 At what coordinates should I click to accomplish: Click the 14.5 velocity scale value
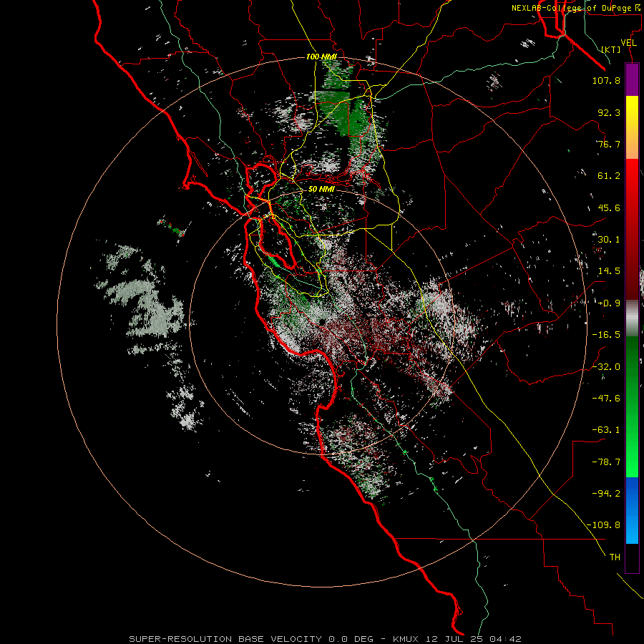[x=609, y=271]
